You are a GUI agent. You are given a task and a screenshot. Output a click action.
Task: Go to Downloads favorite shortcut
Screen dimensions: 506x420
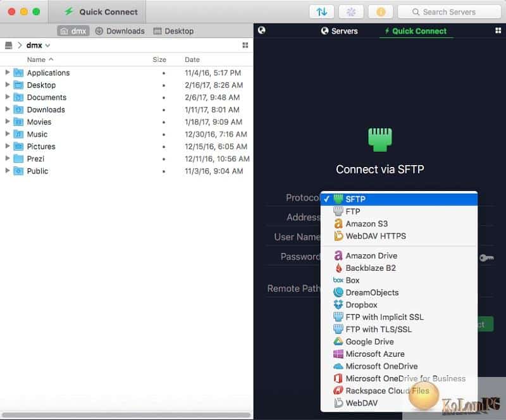120,31
